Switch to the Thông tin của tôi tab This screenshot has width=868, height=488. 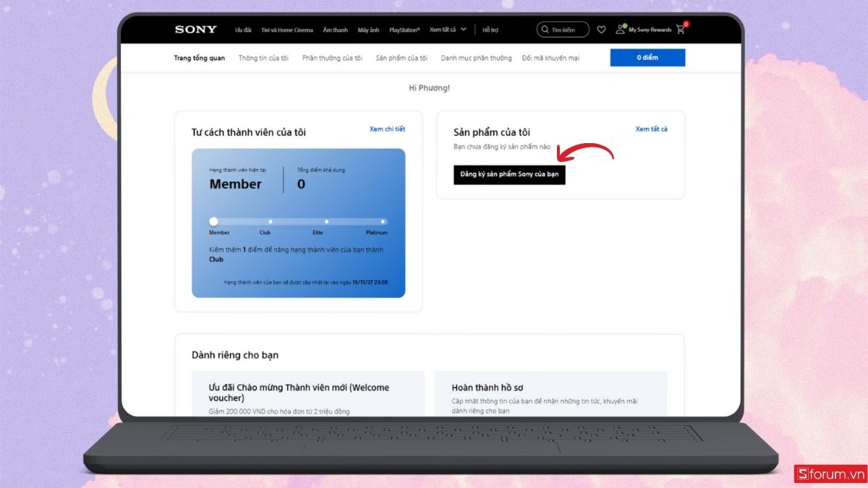(263, 57)
